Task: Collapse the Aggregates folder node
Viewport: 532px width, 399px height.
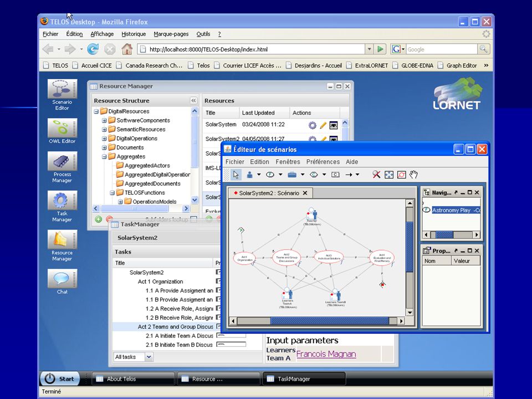Action: pyautogui.click(x=104, y=157)
